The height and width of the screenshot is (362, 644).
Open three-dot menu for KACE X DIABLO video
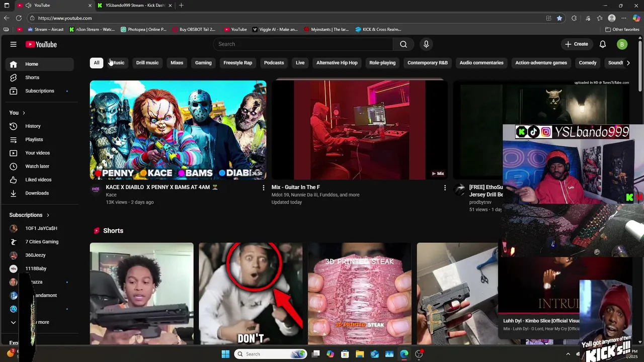263,188
